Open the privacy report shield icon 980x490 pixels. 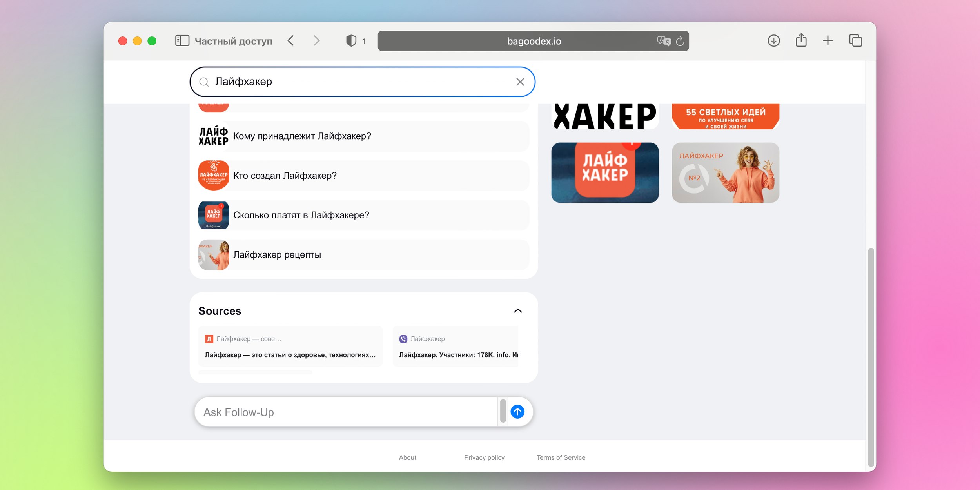click(x=351, y=41)
